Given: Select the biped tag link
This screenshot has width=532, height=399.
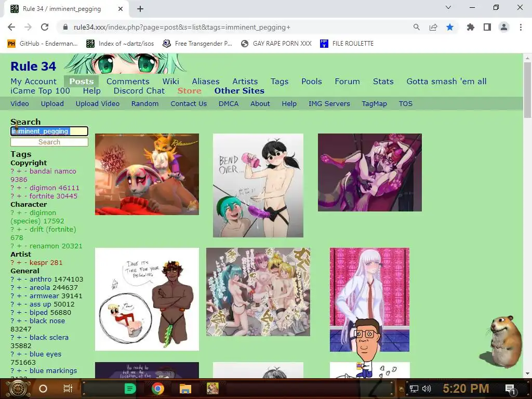Looking at the screenshot, I should click(x=38, y=312).
